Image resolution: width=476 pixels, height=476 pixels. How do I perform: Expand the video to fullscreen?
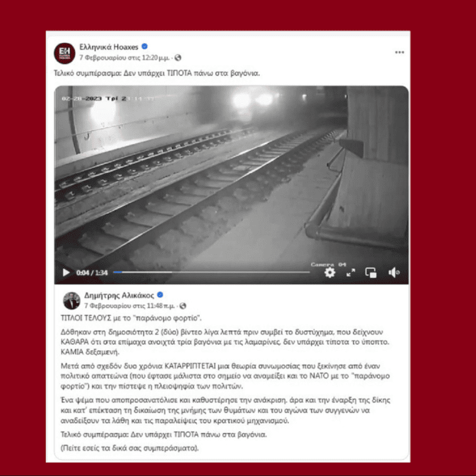point(350,273)
